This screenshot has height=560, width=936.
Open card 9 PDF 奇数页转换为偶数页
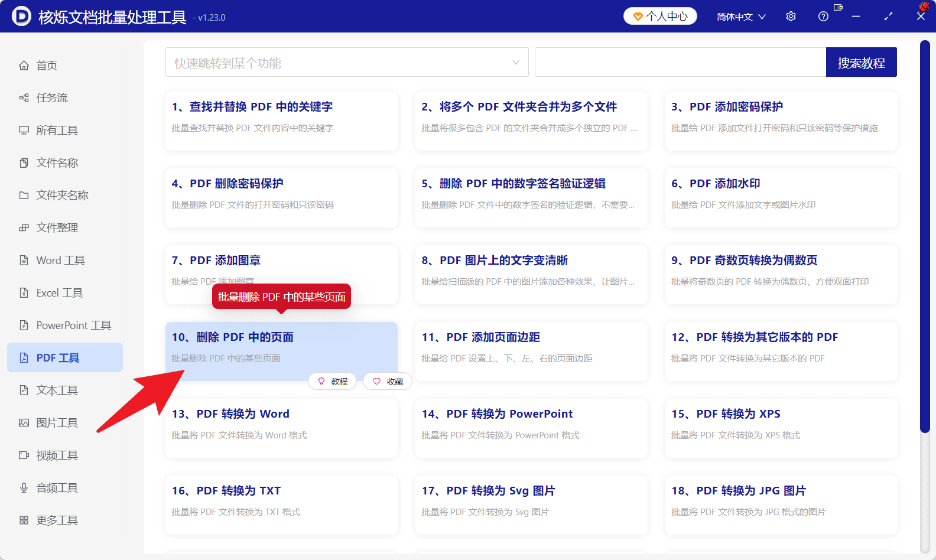pyautogui.click(x=781, y=275)
